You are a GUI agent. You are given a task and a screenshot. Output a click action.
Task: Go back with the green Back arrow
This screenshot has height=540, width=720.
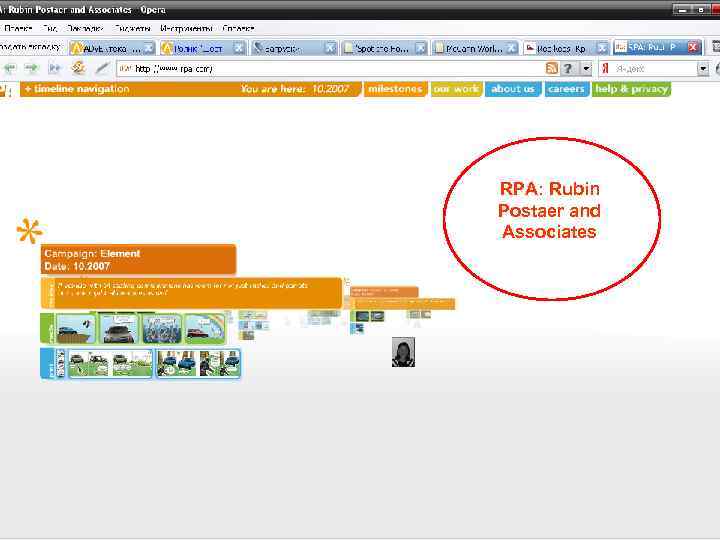tap(10, 68)
